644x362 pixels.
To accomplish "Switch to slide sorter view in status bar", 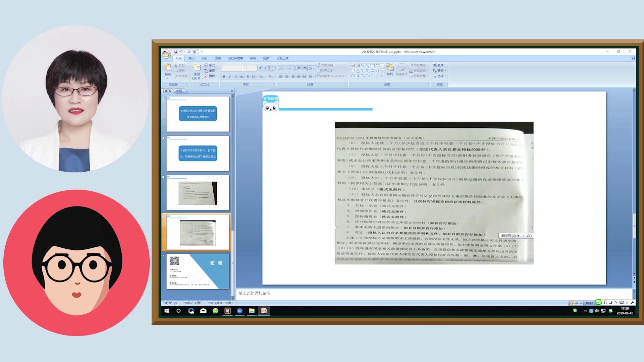I will pyautogui.click(x=576, y=303).
